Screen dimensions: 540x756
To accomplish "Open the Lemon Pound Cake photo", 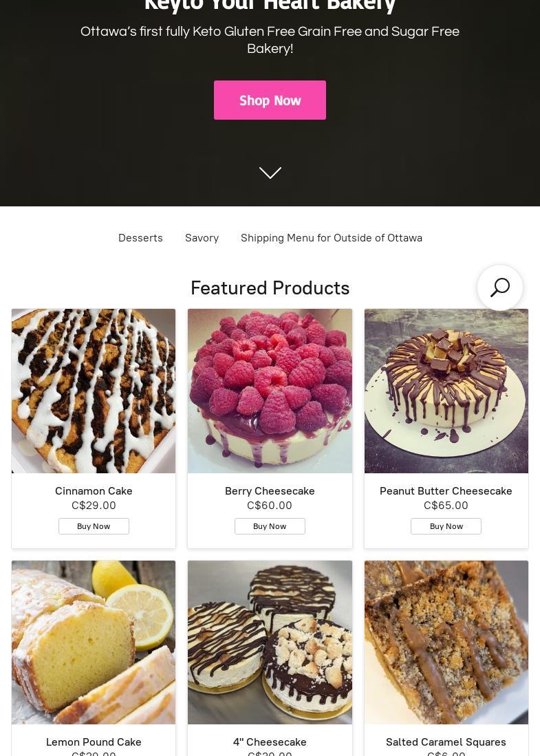I will (x=94, y=642).
